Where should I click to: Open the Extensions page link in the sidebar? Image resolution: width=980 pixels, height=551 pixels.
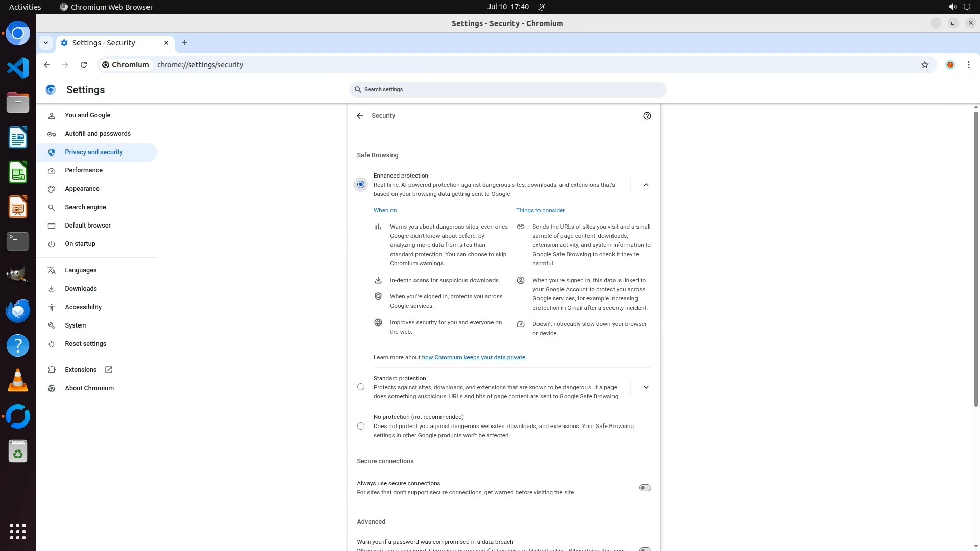(x=81, y=370)
